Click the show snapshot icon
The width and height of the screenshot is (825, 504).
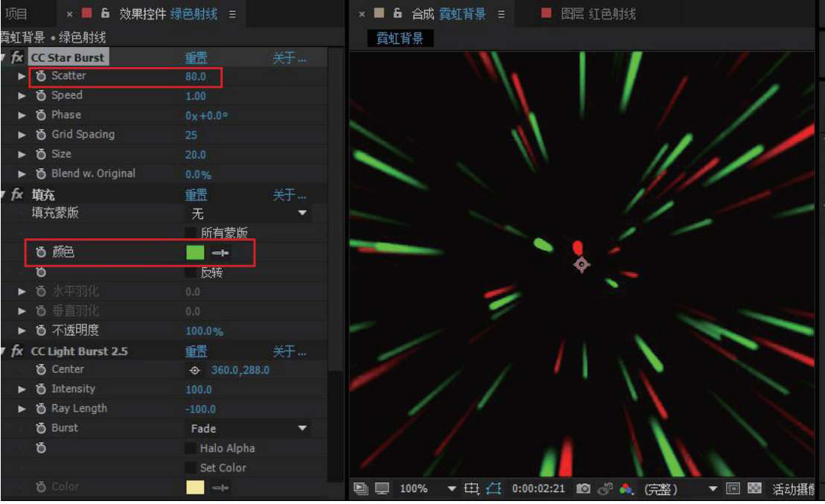point(605,489)
